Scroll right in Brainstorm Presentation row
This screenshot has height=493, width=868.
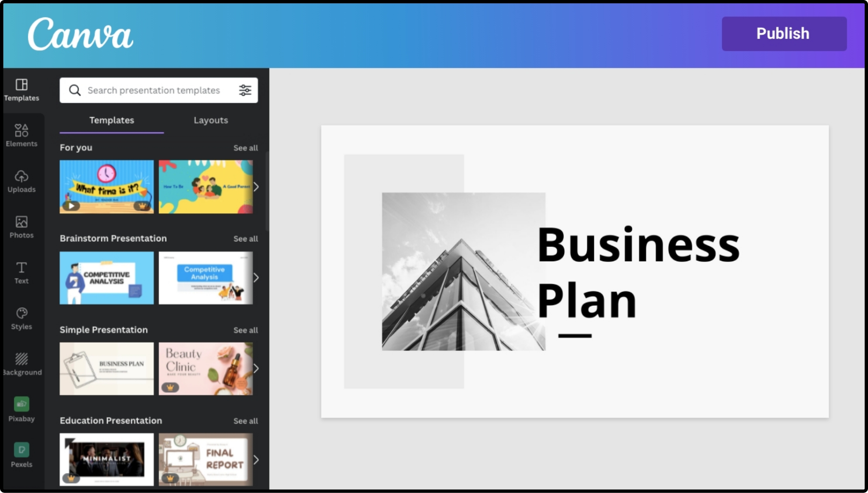pyautogui.click(x=255, y=277)
